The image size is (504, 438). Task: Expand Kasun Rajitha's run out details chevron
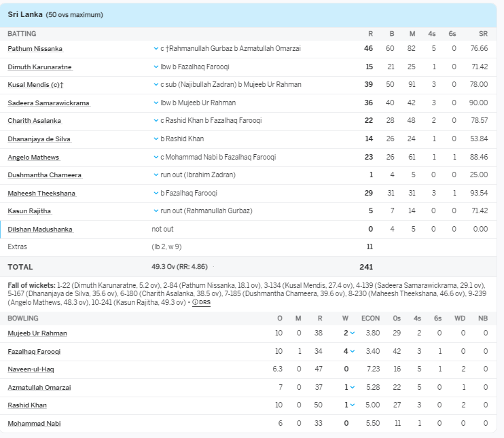tap(156, 211)
